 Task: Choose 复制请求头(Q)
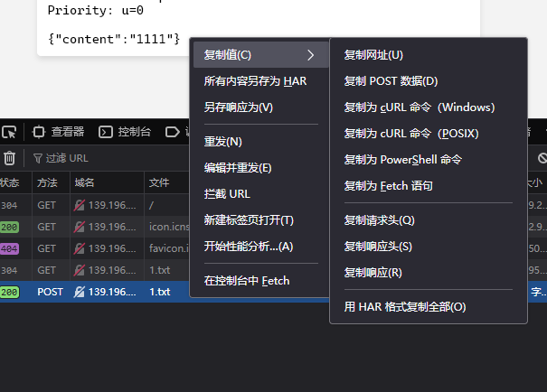[429, 220]
